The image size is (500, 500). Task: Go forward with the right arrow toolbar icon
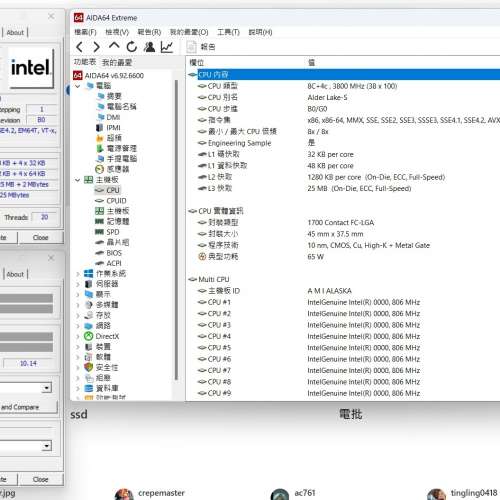97,47
